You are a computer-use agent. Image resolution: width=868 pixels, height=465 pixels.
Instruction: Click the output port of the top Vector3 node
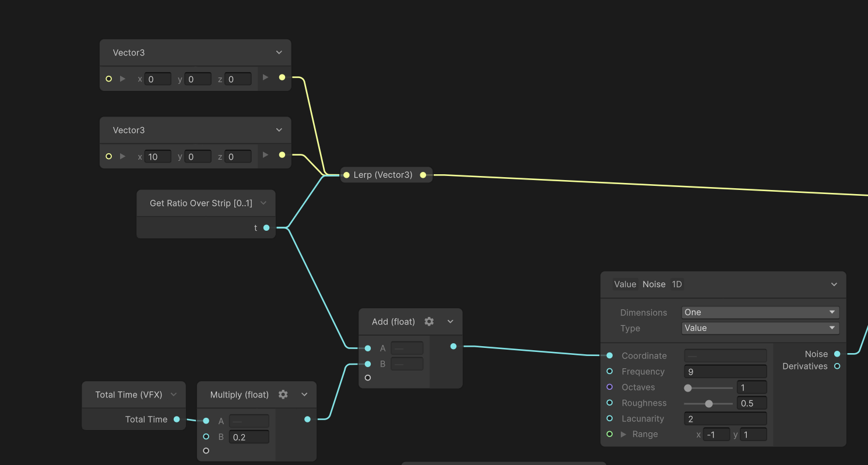click(282, 76)
